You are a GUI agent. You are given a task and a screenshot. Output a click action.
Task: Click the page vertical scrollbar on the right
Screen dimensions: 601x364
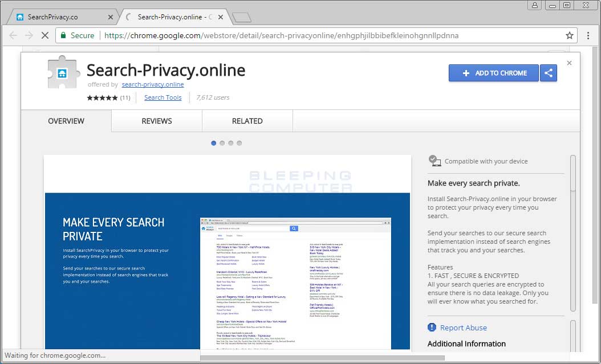(594, 174)
